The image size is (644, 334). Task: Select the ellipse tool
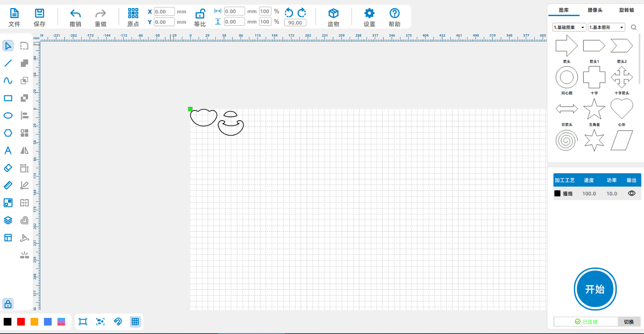[8, 116]
